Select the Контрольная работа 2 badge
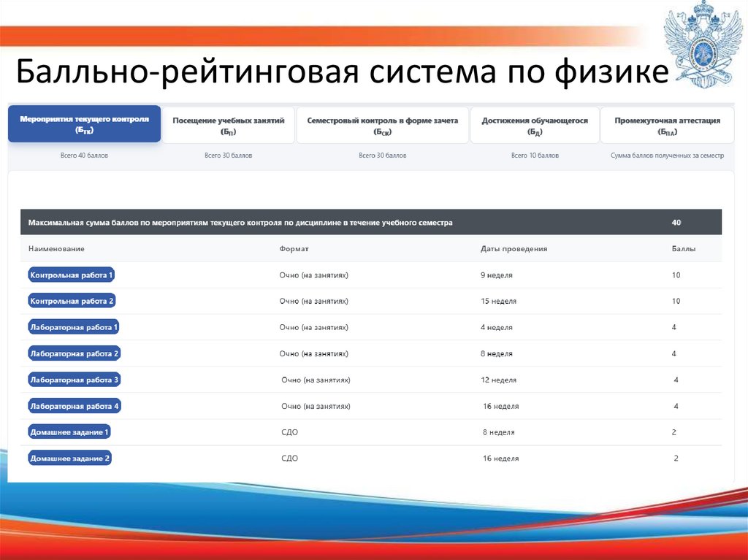Screen dimensions: 748x560 point(72,301)
